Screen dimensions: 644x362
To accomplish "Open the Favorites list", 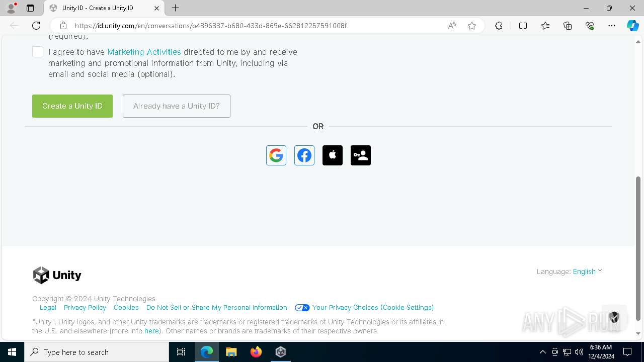I will [x=545, y=26].
